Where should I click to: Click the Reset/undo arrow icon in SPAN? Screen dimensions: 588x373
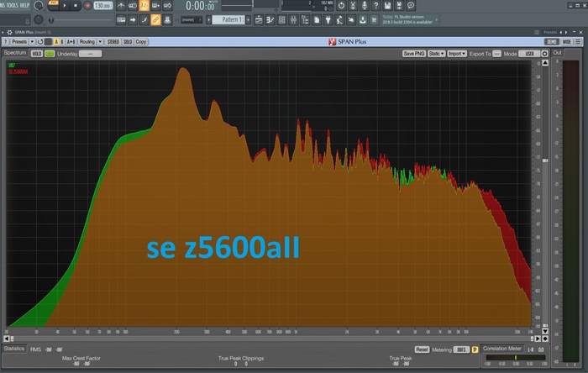(39, 41)
